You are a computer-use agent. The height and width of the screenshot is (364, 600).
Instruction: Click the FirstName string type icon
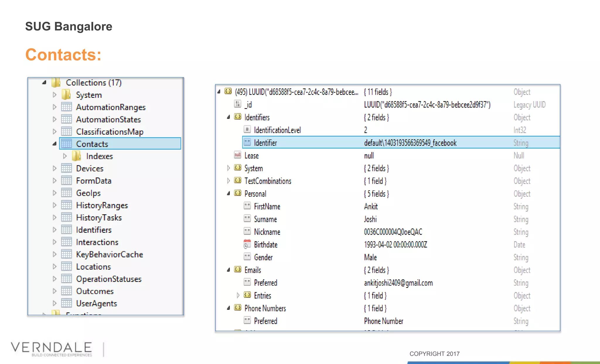(247, 206)
